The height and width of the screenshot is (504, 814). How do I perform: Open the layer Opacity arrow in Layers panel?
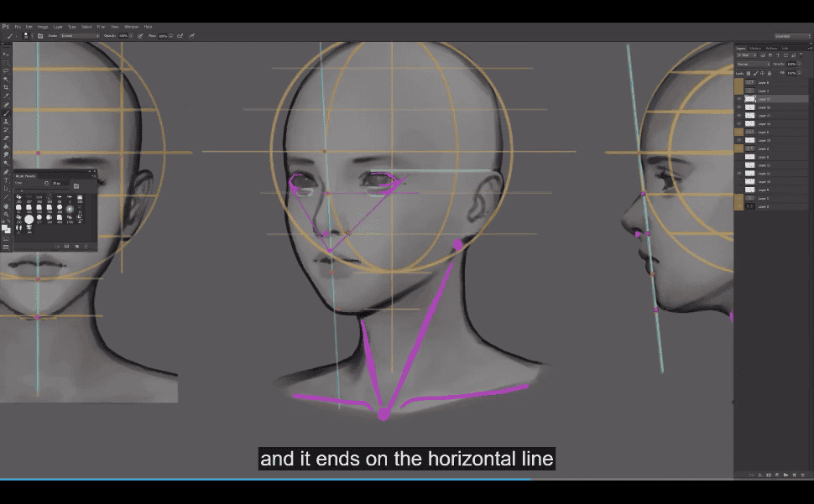[x=800, y=65]
